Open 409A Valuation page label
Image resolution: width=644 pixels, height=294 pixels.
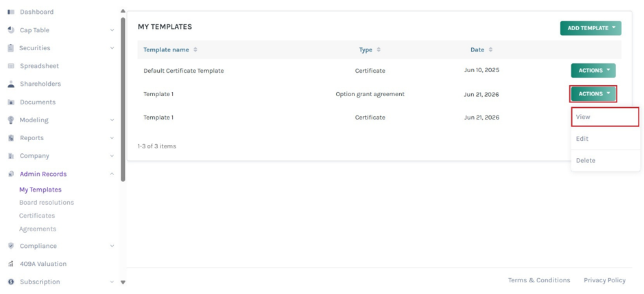coord(43,264)
